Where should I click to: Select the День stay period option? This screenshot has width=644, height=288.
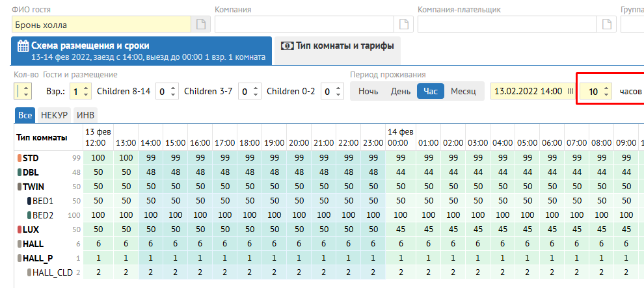click(400, 92)
